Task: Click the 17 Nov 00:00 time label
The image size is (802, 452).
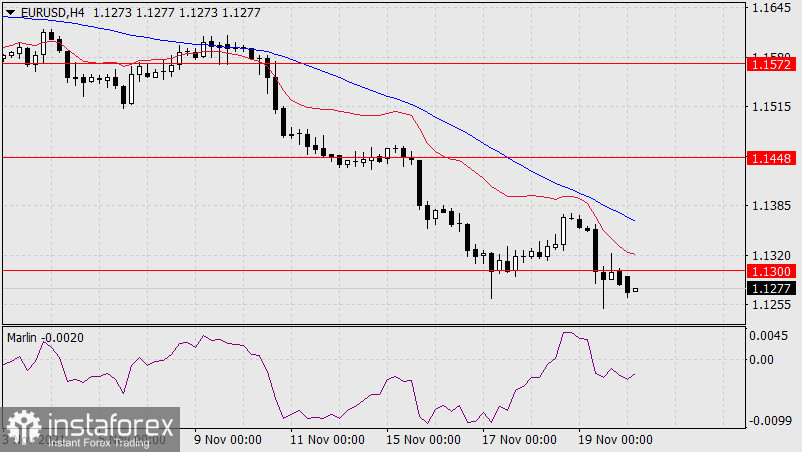Action: coord(519,440)
